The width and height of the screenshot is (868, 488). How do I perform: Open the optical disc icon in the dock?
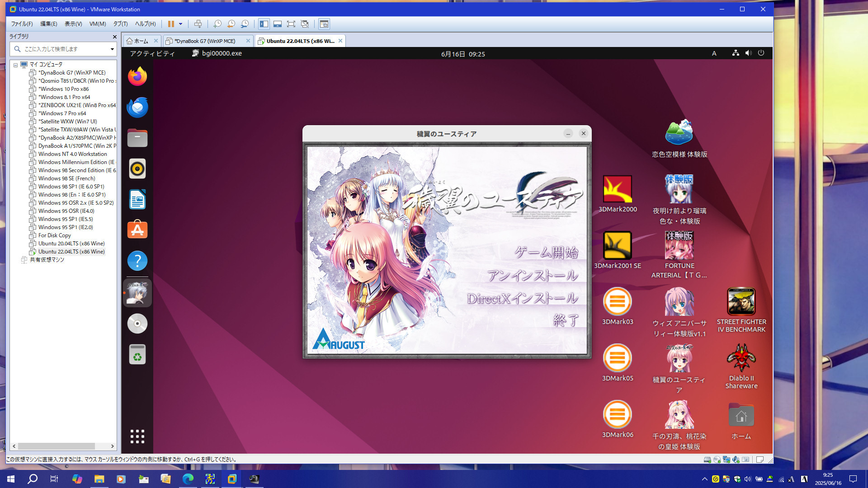(137, 324)
